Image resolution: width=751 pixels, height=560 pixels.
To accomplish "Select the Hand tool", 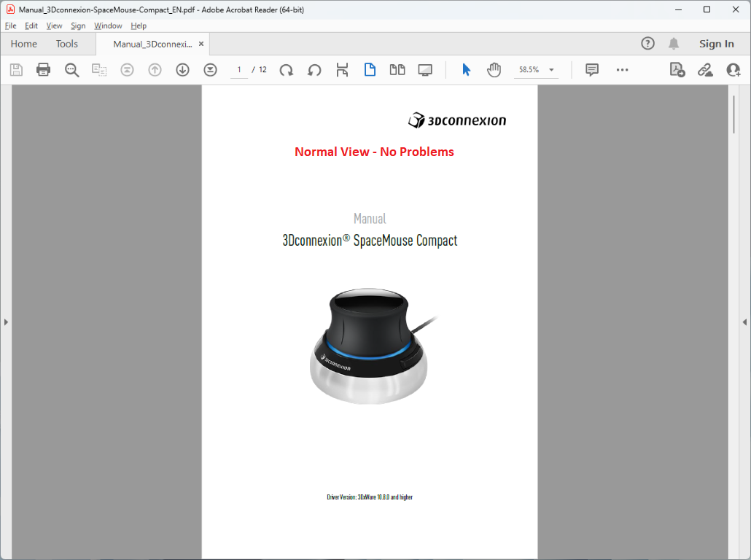I will (494, 69).
